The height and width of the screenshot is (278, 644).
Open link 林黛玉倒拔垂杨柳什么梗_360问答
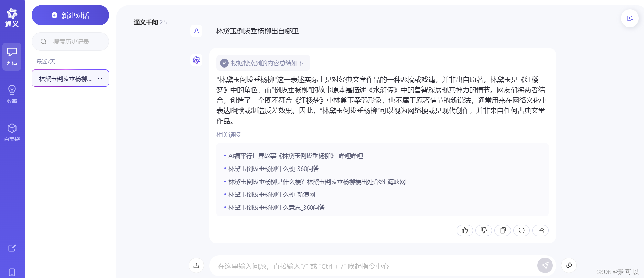274,169
